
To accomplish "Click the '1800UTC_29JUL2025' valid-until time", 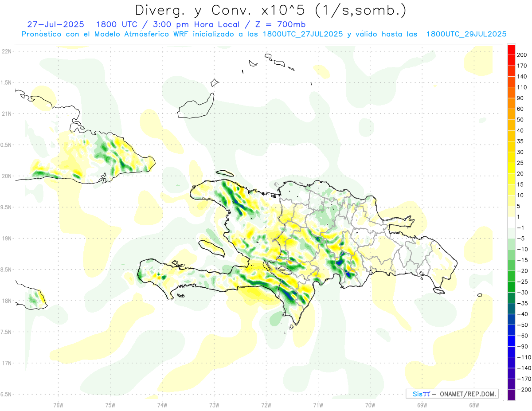I will point(466,34).
